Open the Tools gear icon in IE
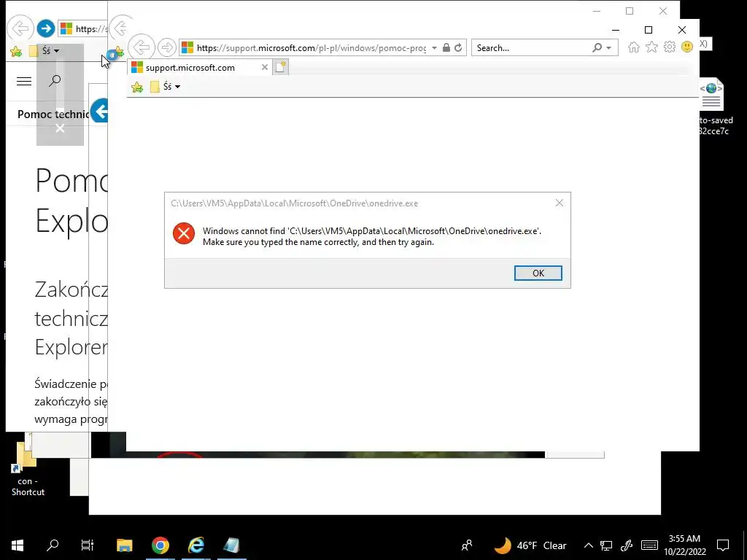The width and height of the screenshot is (747, 560). (x=670, y=47)
